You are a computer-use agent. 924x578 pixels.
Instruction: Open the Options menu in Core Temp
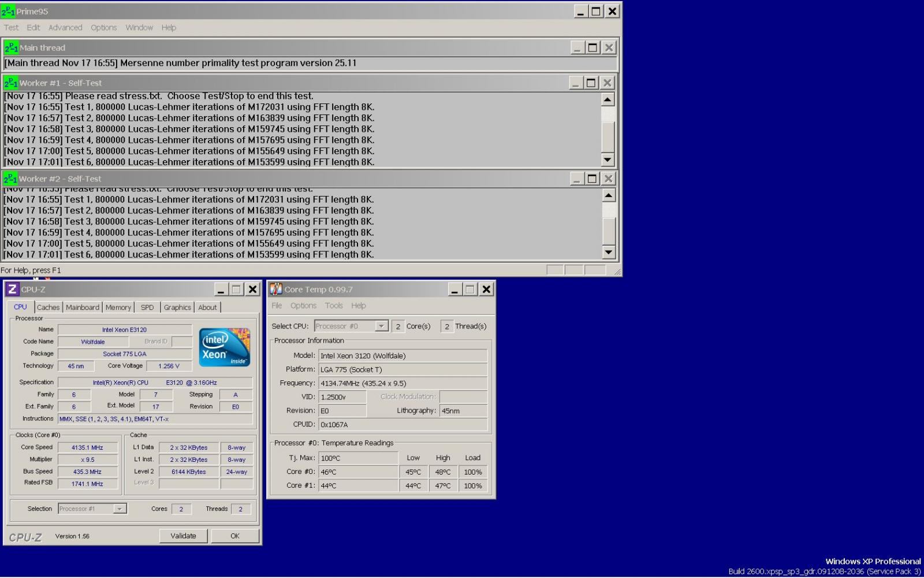point(303,305)
